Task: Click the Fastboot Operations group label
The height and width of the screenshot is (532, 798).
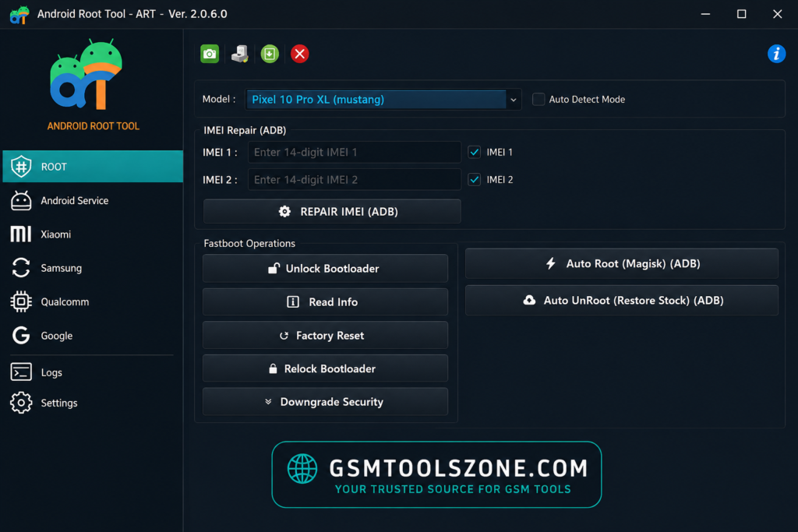Action: (x=249, y=243)
